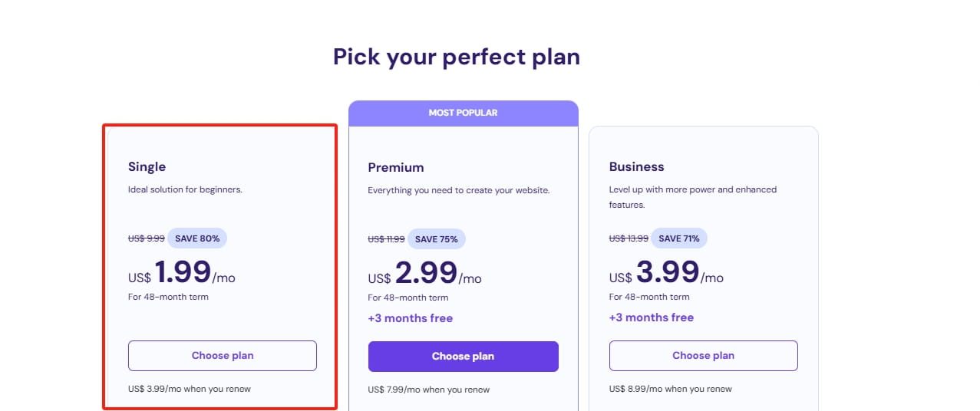Image resolution: width=980 pixels, height=411 pixels.
Task: Click the Business plan title
Action: (636, 166)
